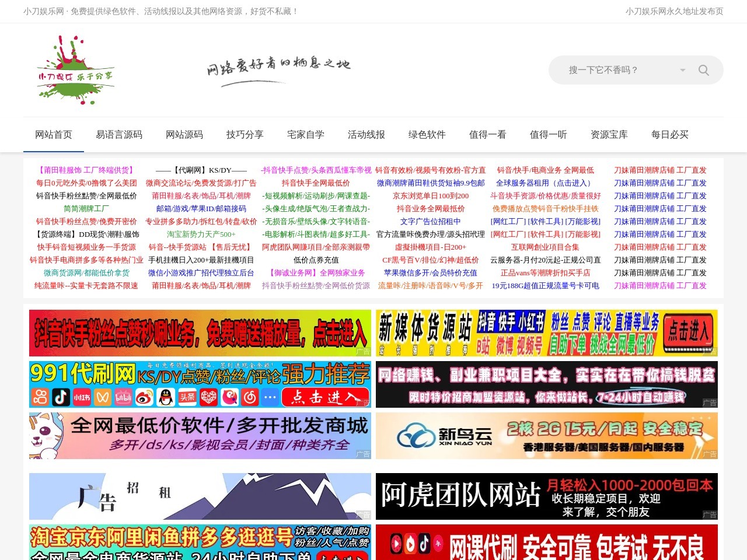Image resolution: width=747 pixels, height=560 pixels.
Task: Open 【御诚业务网】全网独家业务 link
Action: pyautogui.click(x=316, y=273)
